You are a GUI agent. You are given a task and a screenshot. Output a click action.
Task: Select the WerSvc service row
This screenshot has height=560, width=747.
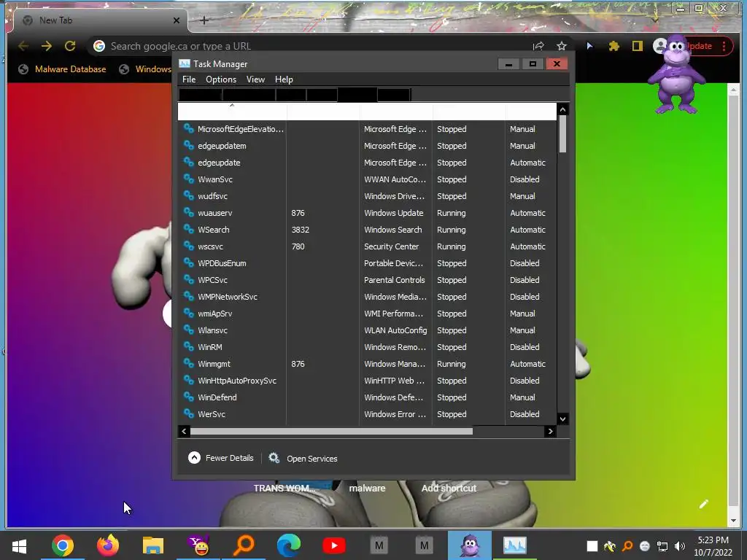[x=367, y=414]
